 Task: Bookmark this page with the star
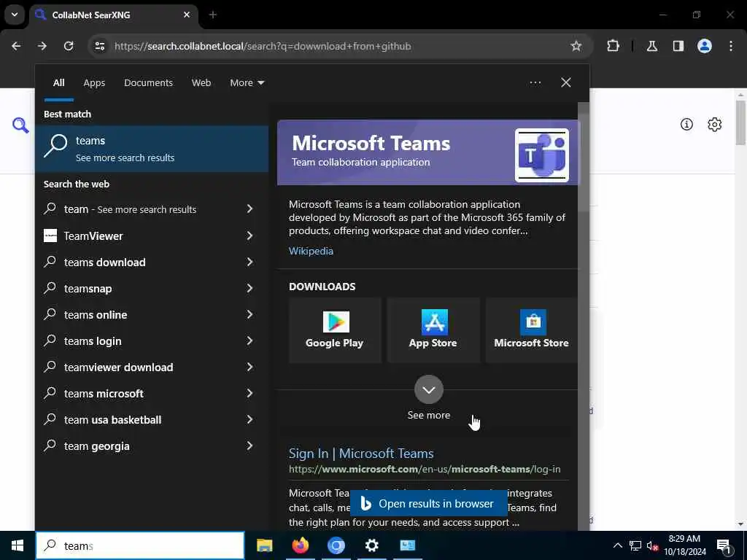click(x=576, y=46)
